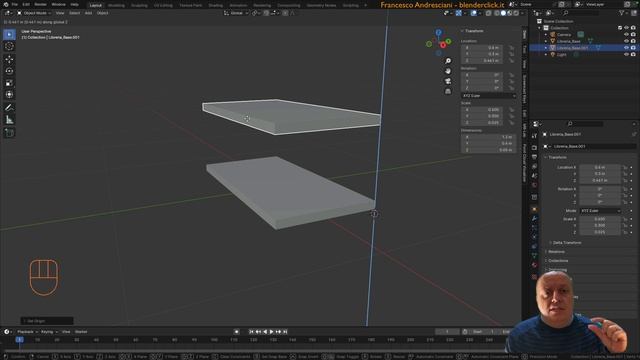640x360 pixels.
Task: Switch perspective/orthographic grid icon
Action: (448, 91)
